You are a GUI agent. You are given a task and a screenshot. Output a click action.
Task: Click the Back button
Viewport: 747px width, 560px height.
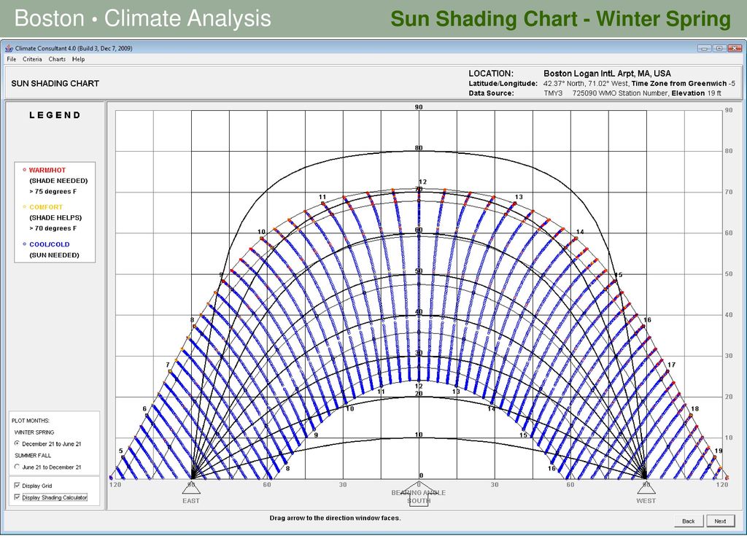point(689,521)
